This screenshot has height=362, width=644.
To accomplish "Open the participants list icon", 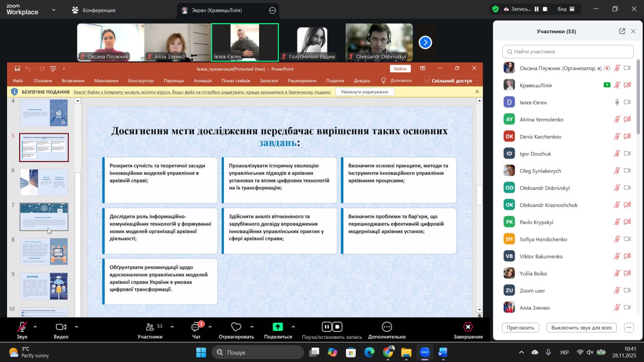I will pos(150,327).
